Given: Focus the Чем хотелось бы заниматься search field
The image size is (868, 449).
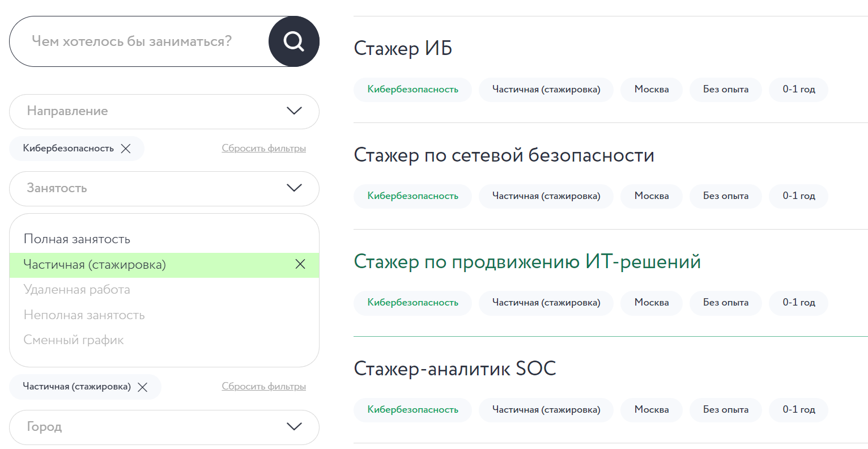Looking at the screenshot, I should (x=136, y=41).
